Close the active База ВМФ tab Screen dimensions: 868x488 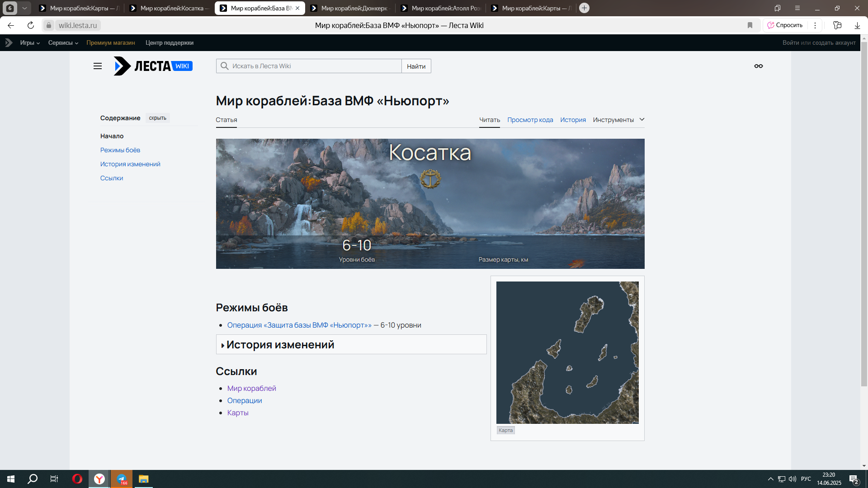[297, 8]
